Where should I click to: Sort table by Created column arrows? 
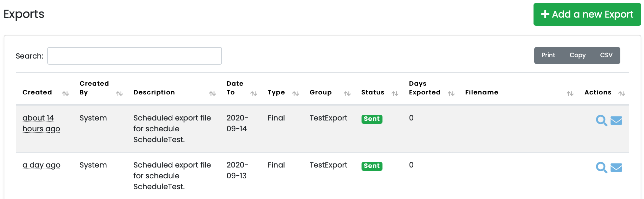(x=66, y=93)
